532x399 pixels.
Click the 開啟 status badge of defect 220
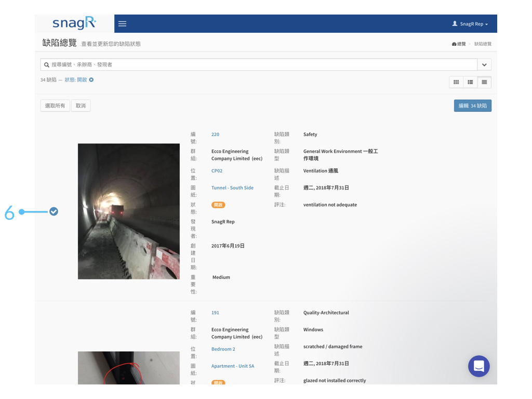click(218, 205)
